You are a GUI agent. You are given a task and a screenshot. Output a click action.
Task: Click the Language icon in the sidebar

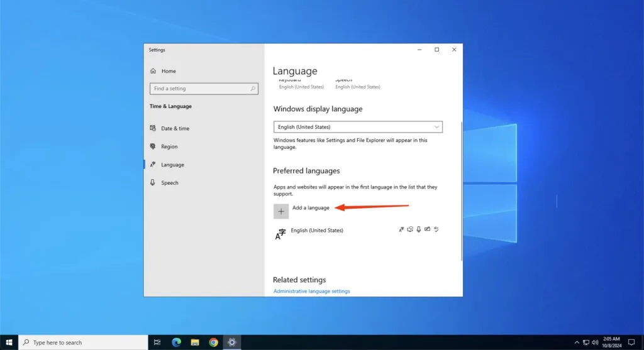pyautogui.click(x=153, y=164)
